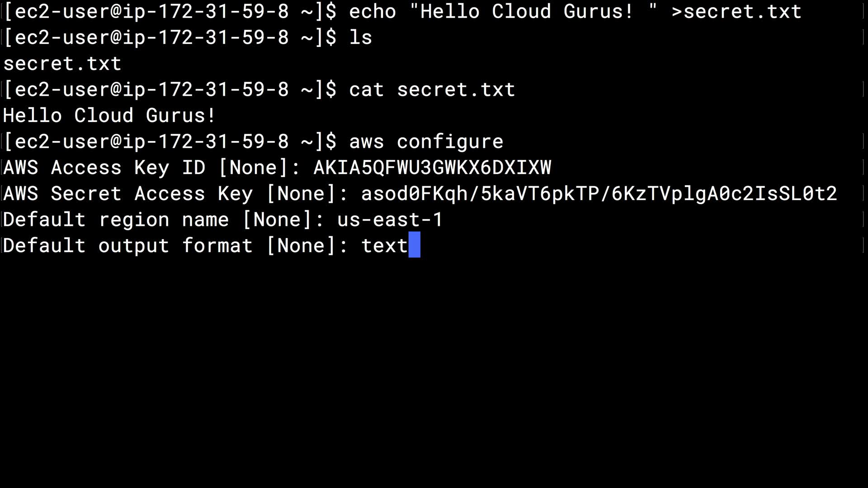Screen dimensions: 868x488
Task: Click the "Default output format" prompt label
Action: tap(127, 245)
